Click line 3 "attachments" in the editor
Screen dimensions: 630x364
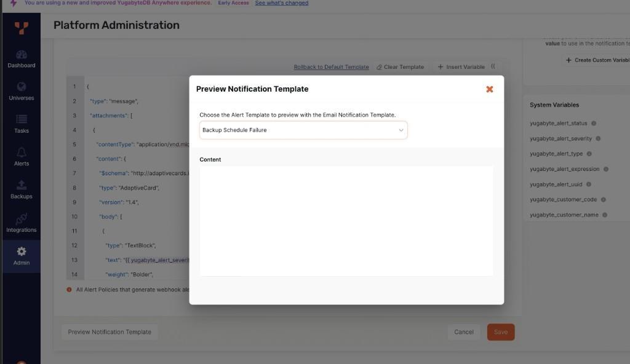click(x=111, y=116)
